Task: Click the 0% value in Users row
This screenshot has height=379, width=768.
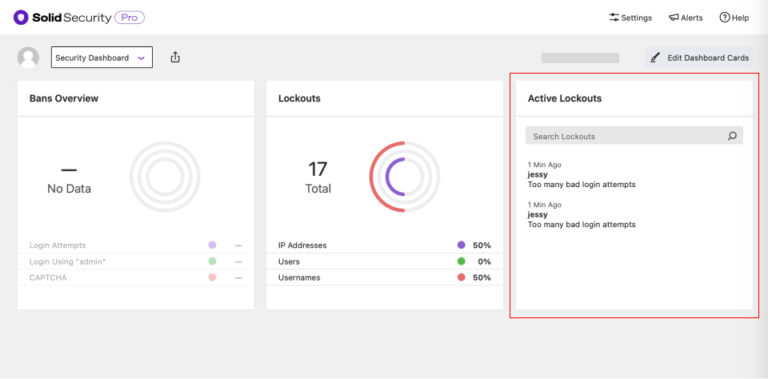Action: pos(484,261)
